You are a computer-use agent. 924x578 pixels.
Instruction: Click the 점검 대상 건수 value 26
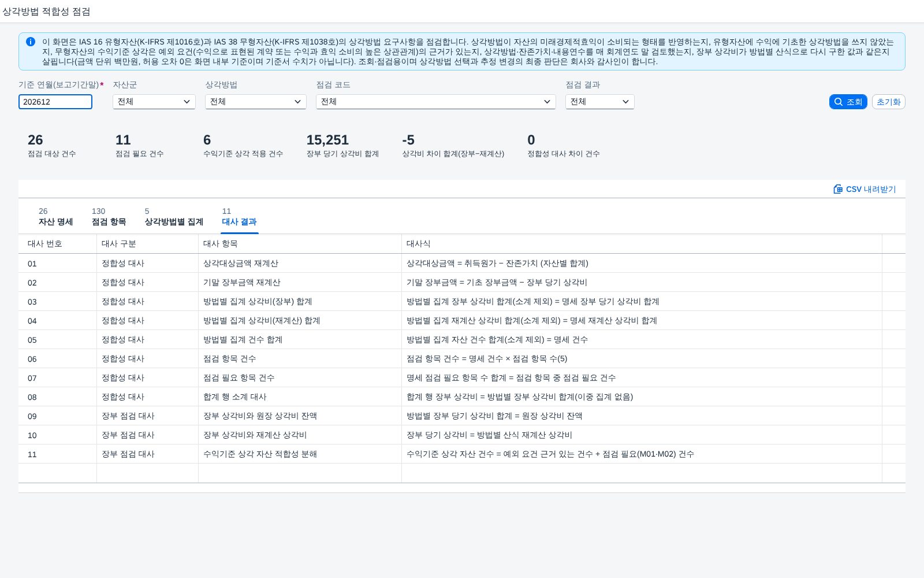(x=35, y=140)
